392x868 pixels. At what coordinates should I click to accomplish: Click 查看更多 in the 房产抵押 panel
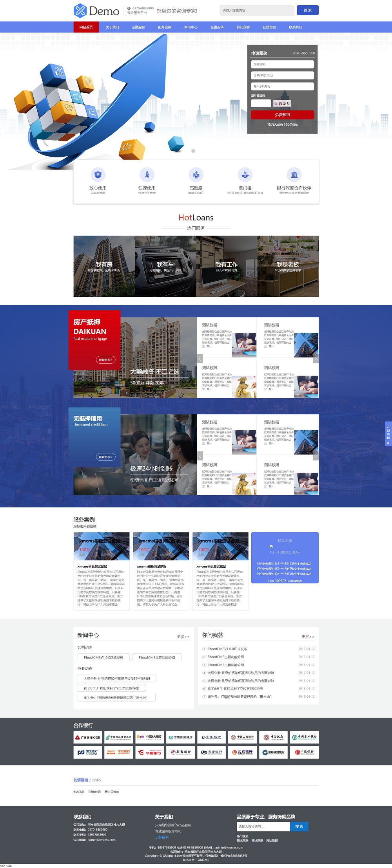tap(105, 360)
